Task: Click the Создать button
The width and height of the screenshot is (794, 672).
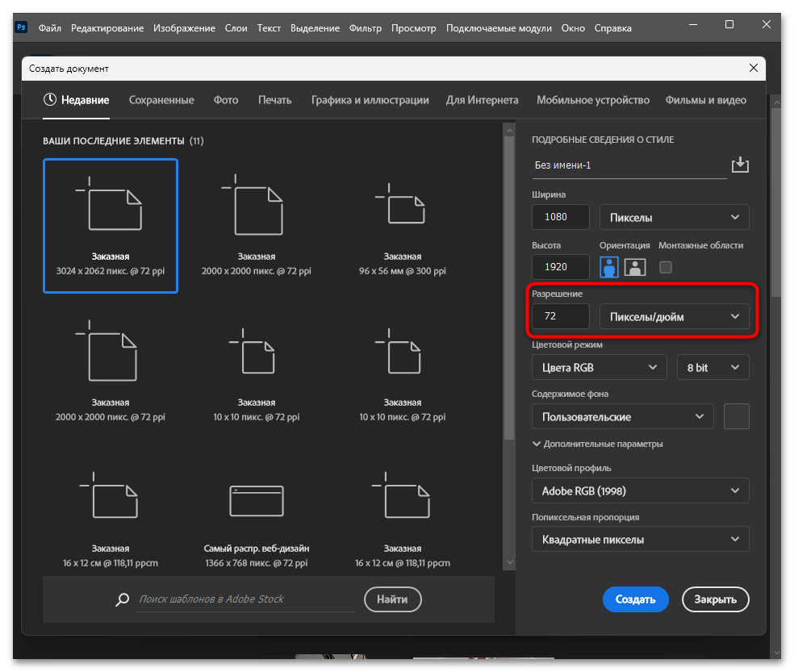Action: point(636,599)
